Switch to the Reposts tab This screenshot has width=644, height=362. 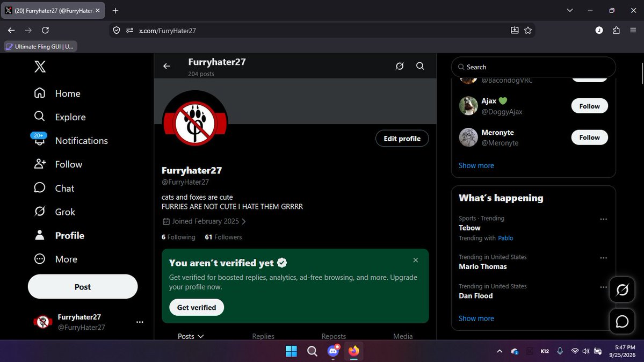click(334, 336)
